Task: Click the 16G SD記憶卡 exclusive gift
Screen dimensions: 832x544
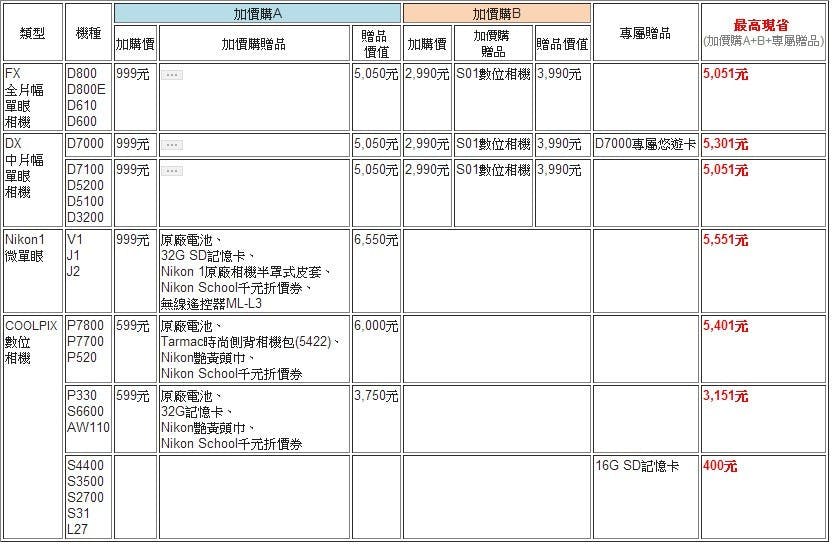Action: (x=637, y=466)
